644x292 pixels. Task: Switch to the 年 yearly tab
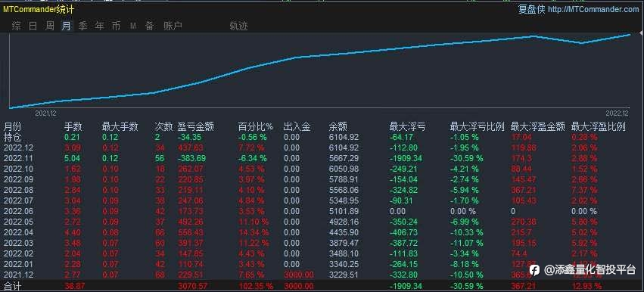point(99,26)
